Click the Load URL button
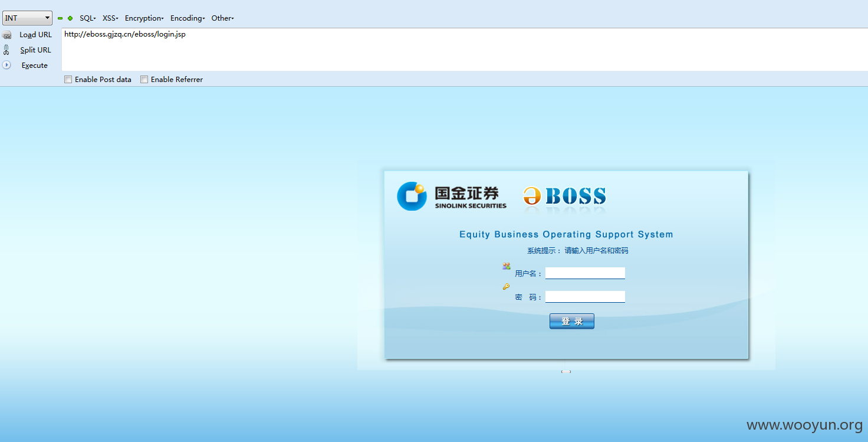The width and height of the screenshot is (868, 442). (35, 35)
